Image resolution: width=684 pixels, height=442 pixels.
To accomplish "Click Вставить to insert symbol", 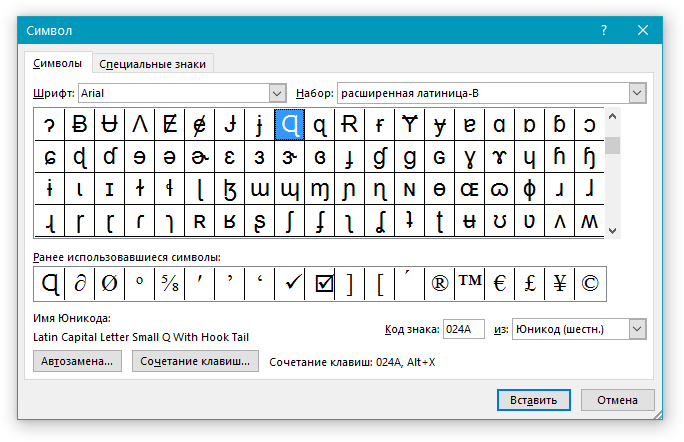I will pyautogui.click(x=534, y=400).
